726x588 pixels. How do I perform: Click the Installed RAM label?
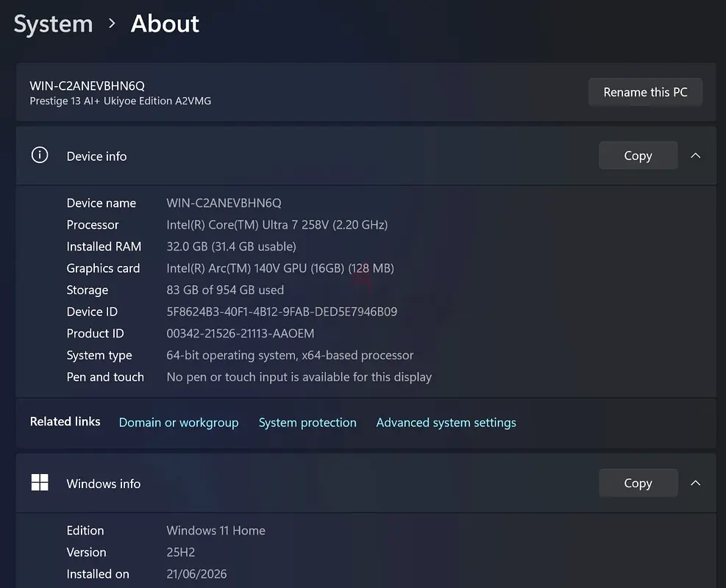click(x=104, y=246)
